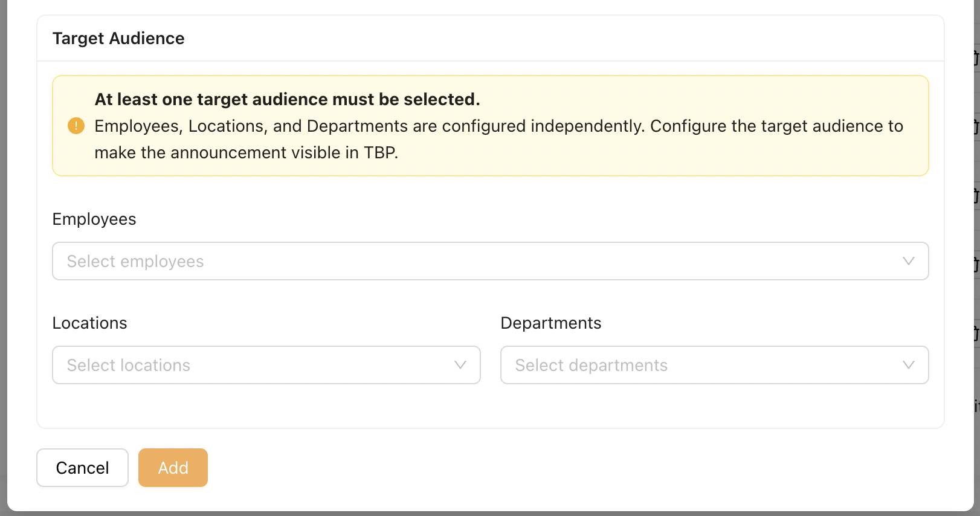The width and height of the screenshot is (980, 516).
Task: Click the Departments field label
Action: [x=550, y=323]
